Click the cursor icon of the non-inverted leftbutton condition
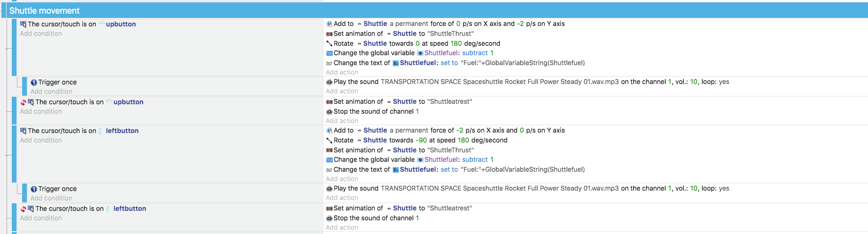 [x=23, y=131]
